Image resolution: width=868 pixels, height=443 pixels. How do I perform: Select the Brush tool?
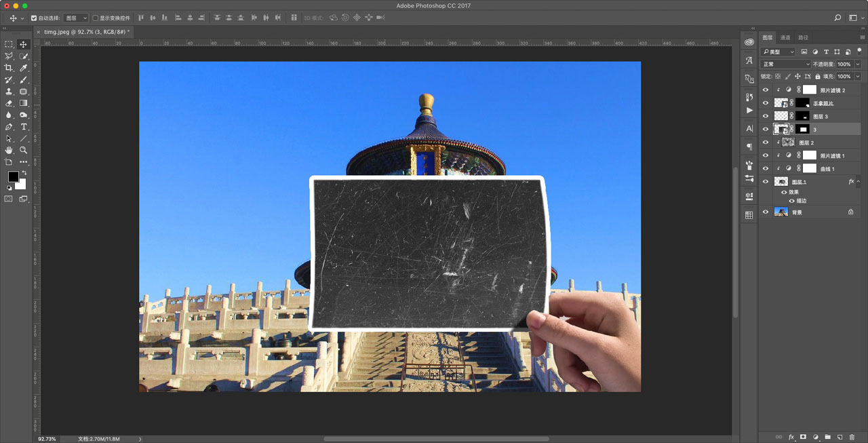tap(24, 80)
